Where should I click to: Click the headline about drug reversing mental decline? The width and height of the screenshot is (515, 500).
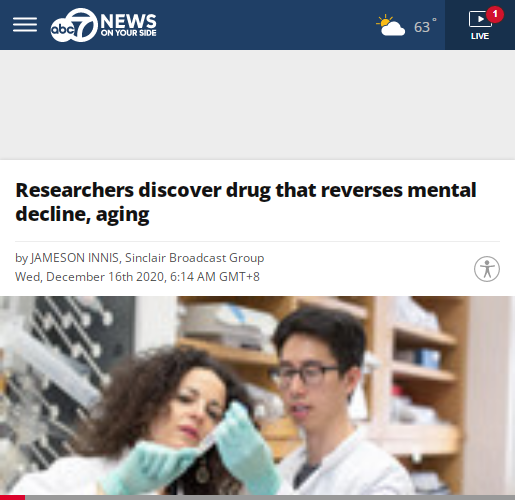coord(246,202)
